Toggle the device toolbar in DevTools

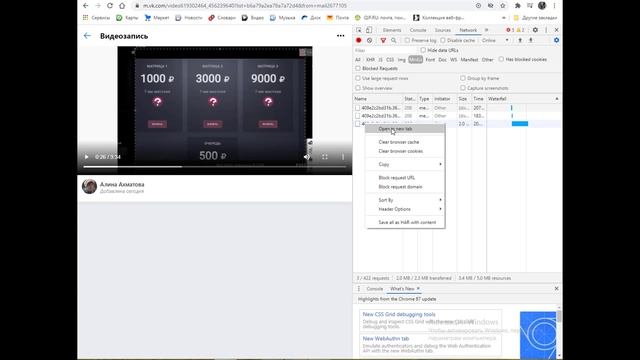coord(369,30)
